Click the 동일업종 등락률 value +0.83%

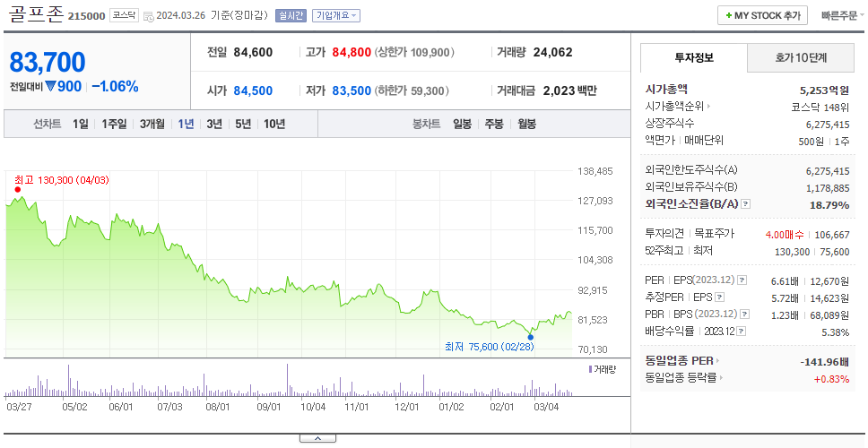click(x=831, y=379)
